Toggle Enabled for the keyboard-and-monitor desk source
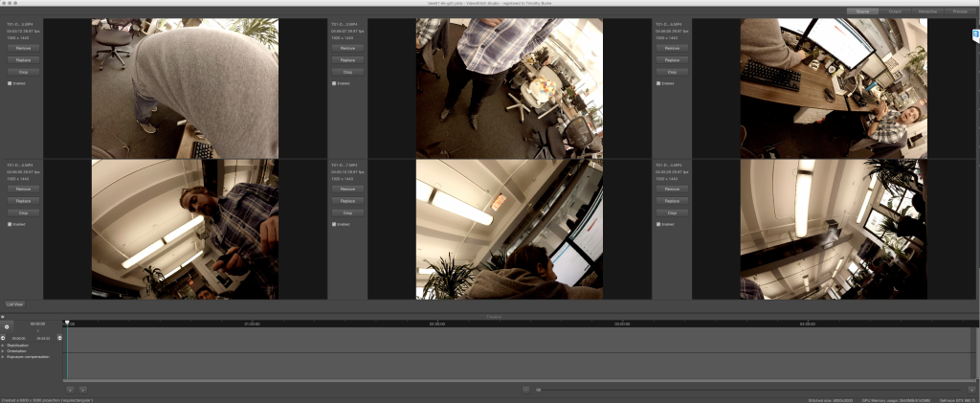 coord(658,83)
